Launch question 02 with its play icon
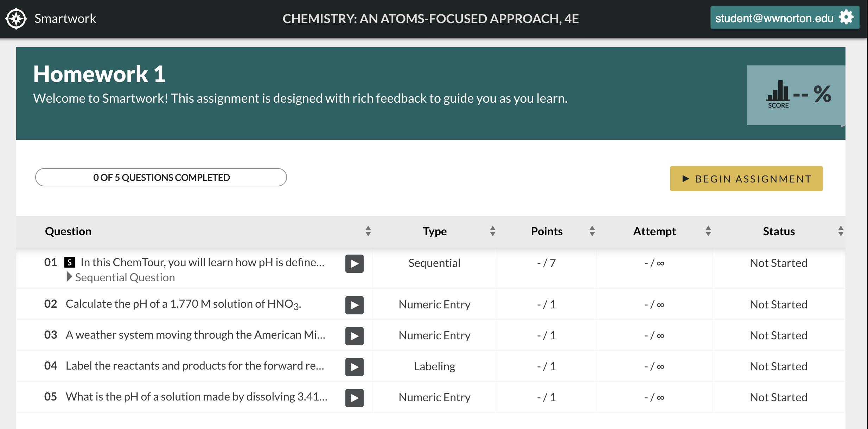The width and height of the screenshot is (868, 429). click(354, 305)
